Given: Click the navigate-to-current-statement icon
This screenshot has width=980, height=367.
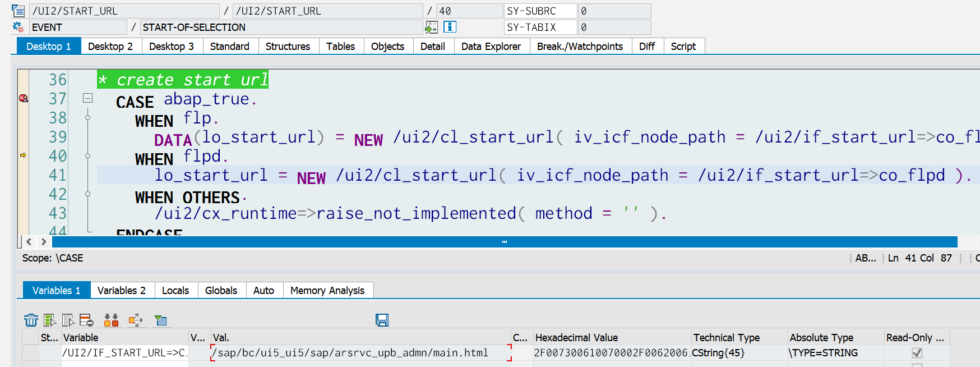Looking at the screenshot, I should [431, 27].
